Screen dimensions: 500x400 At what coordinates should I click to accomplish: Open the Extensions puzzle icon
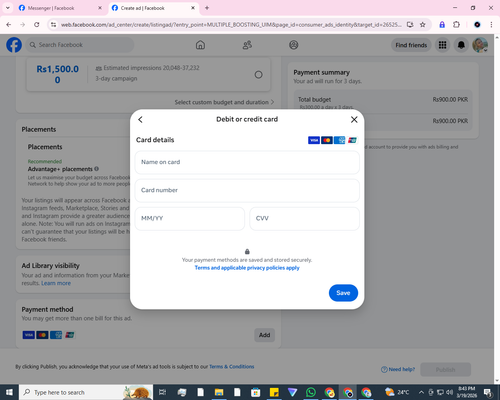(457, 25)
